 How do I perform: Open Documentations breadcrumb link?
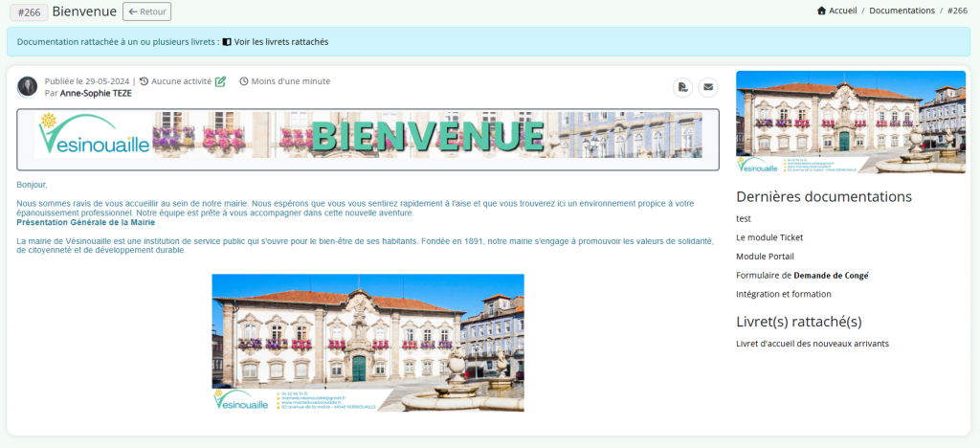coord(902,11)
